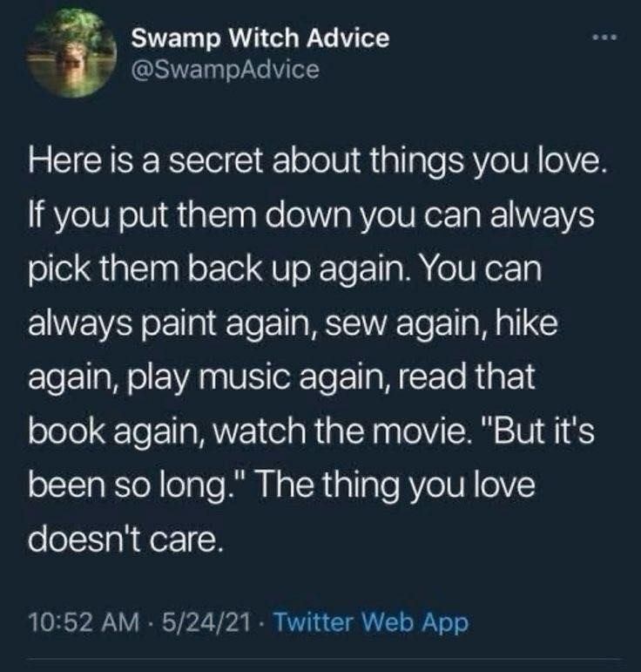Open the three-dot more options menu
The height and width of the screenshot is (672, 641).
click(x=604, y=37)
